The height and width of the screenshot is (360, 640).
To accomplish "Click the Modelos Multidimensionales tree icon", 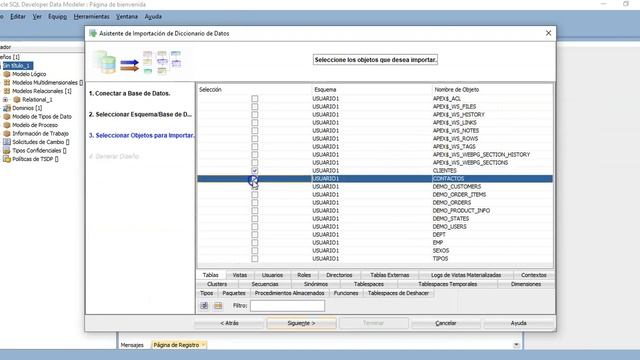I will pos(7,82).
